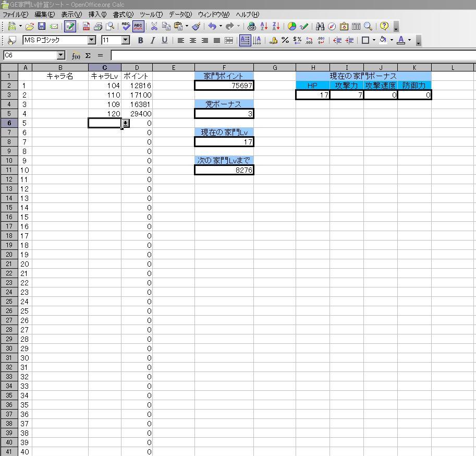Export directly as PDF
The width and height of the screenshot is (476, 456).
click(86, 26)
